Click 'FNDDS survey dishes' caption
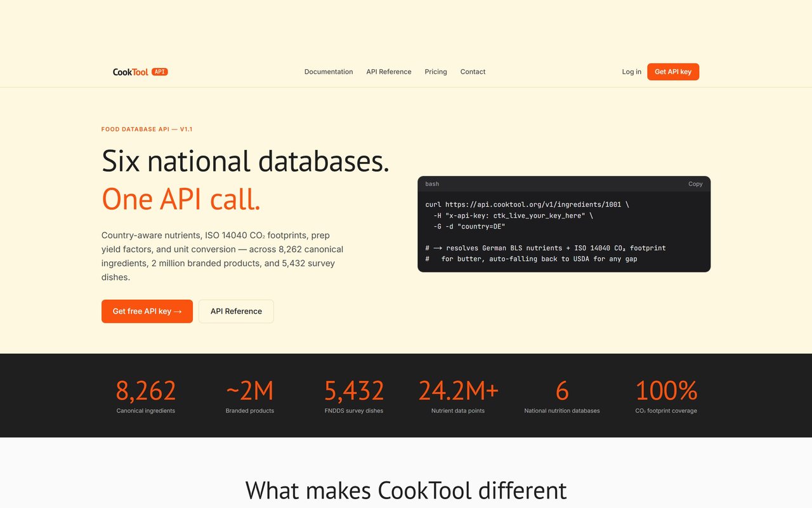 (x=354, y=411)
